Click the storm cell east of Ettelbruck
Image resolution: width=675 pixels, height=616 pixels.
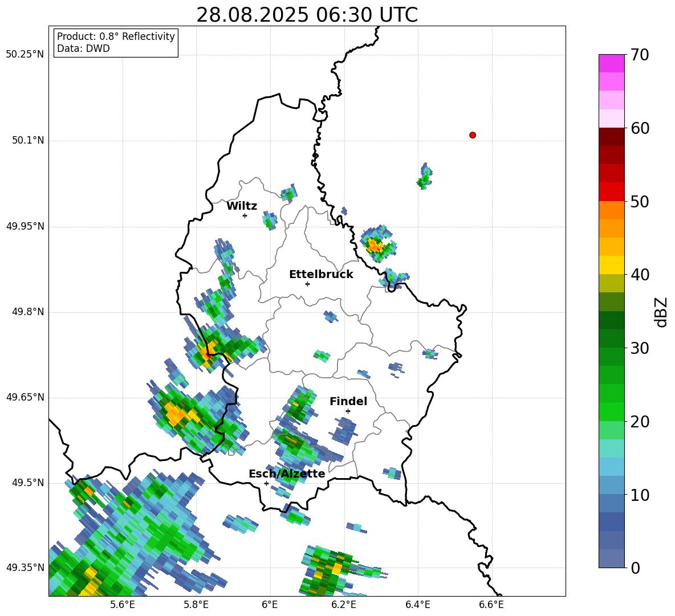click(378, 244)
